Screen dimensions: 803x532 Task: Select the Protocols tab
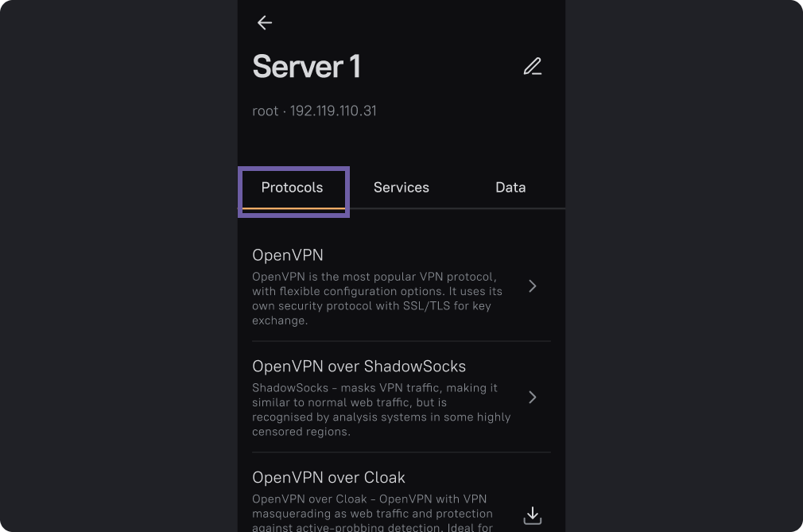[293, 188]
